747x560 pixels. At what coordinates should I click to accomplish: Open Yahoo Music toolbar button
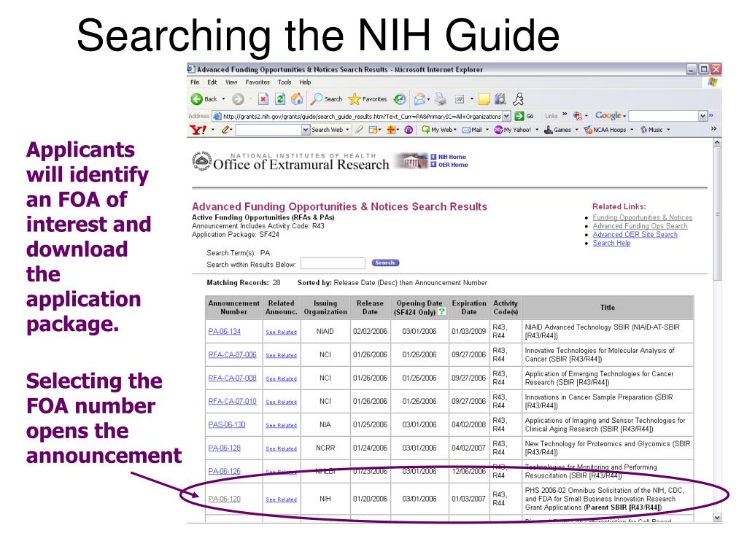pyautogui.click(x=651, y=130)
